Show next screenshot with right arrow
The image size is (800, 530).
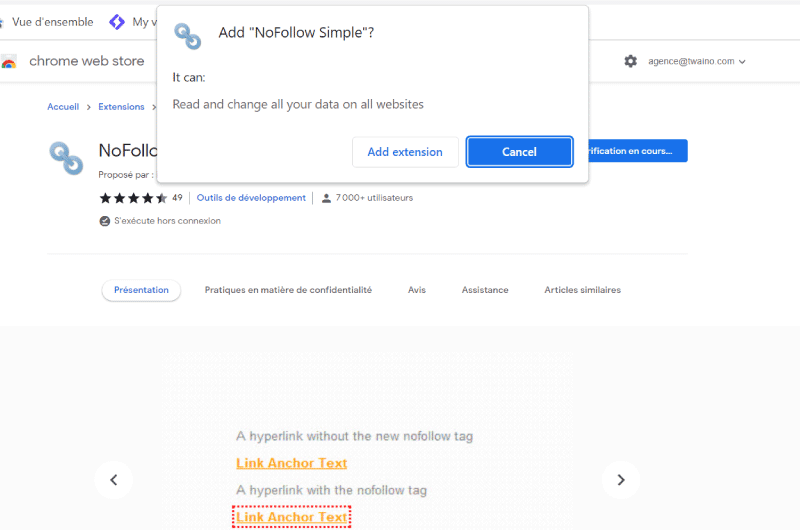[x=620, y=480]
